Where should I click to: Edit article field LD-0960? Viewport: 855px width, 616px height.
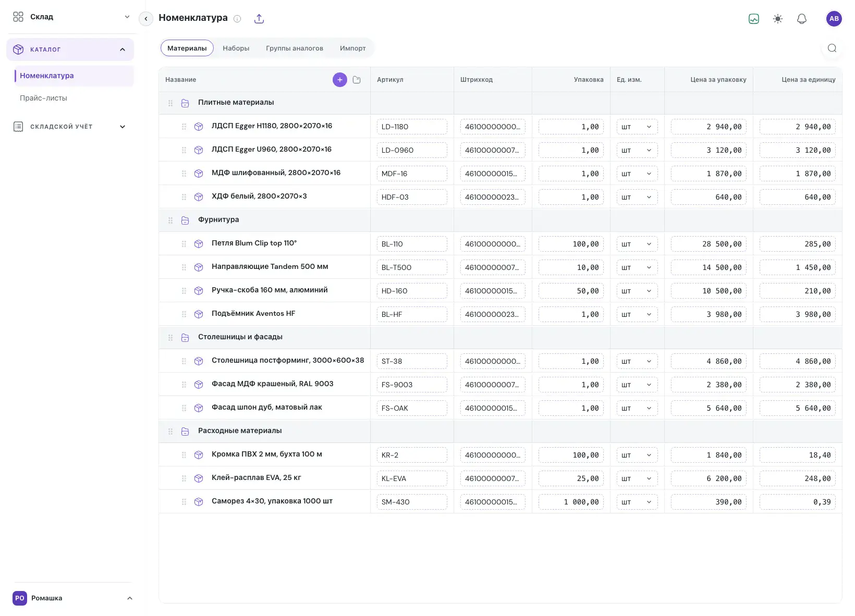coord(412,150)
